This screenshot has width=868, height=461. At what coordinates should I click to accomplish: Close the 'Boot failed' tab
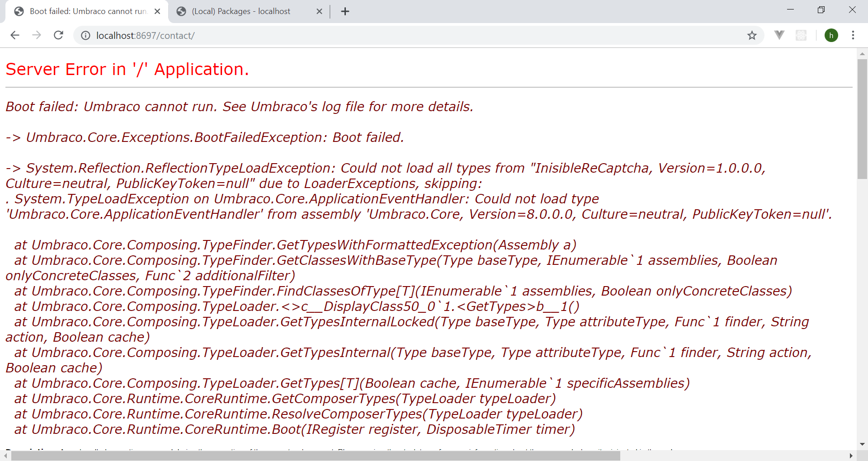tap(157, 11)
